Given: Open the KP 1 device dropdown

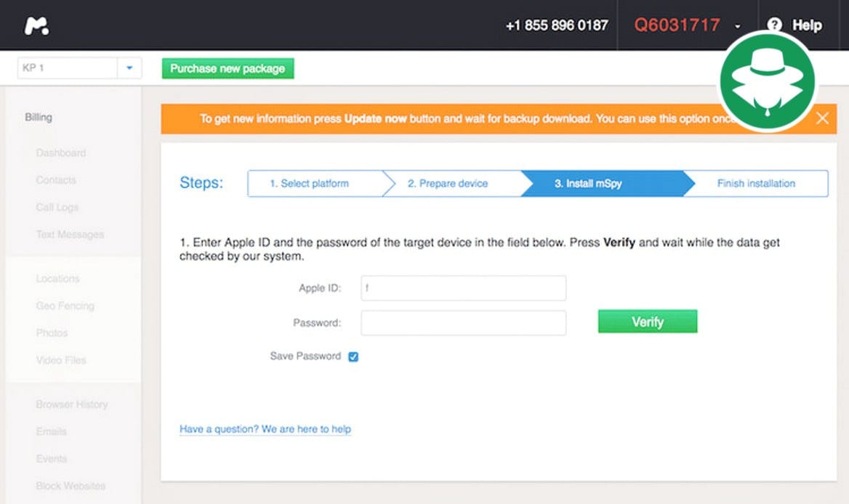Looking at the screenshot, I should [129, 68].
